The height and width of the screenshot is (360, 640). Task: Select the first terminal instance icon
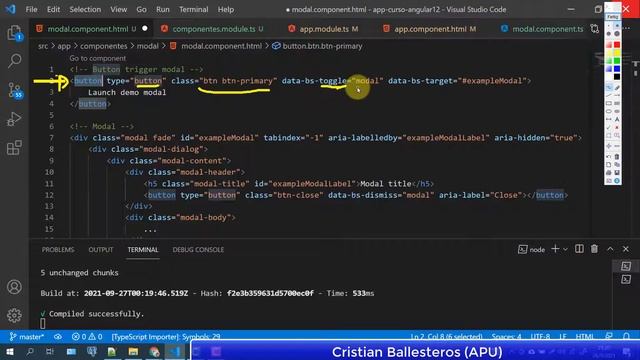(x=626, y=266)
